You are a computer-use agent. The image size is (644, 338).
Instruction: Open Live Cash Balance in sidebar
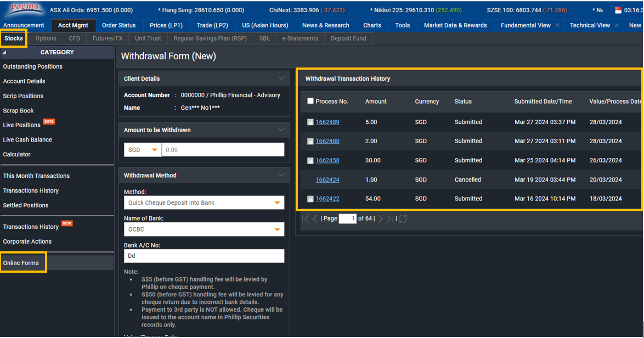tap(27, 139)
